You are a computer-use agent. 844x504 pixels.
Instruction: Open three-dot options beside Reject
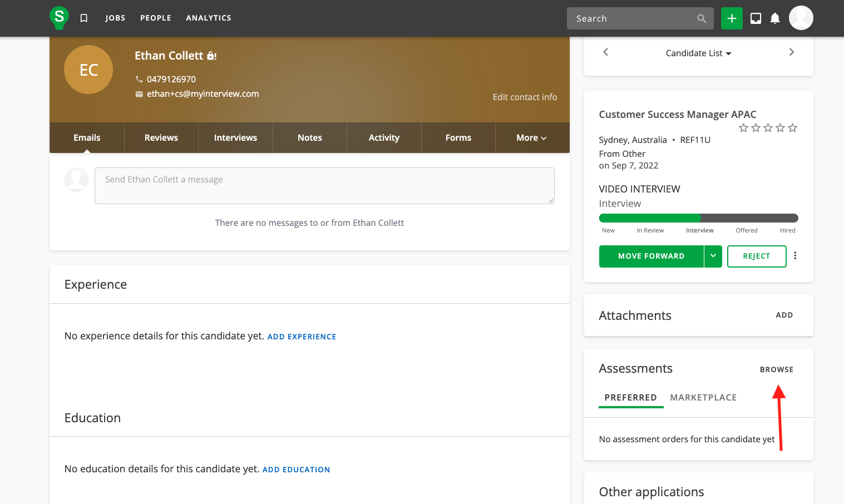click(x=795, y=256)
